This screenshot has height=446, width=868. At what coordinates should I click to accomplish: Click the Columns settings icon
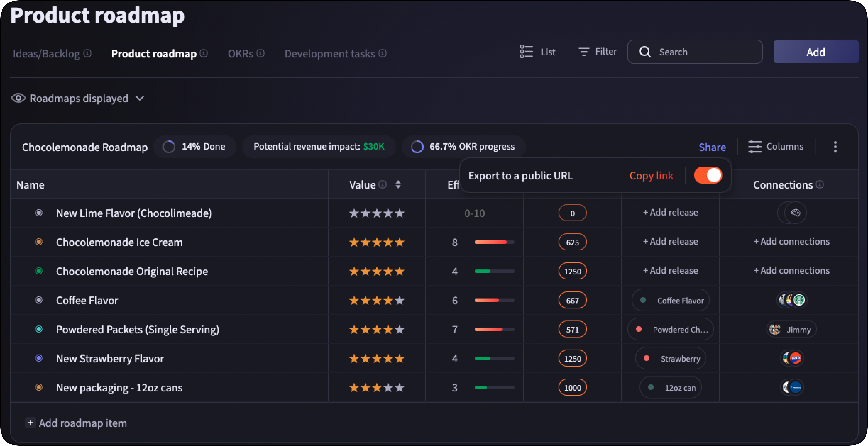point(754,147)
